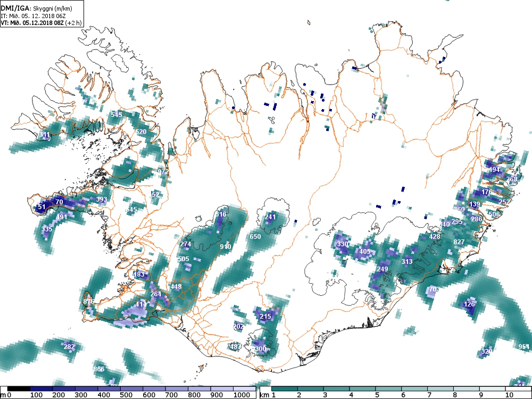Click the visibility value 428 on the map

[x=435, y=237]
